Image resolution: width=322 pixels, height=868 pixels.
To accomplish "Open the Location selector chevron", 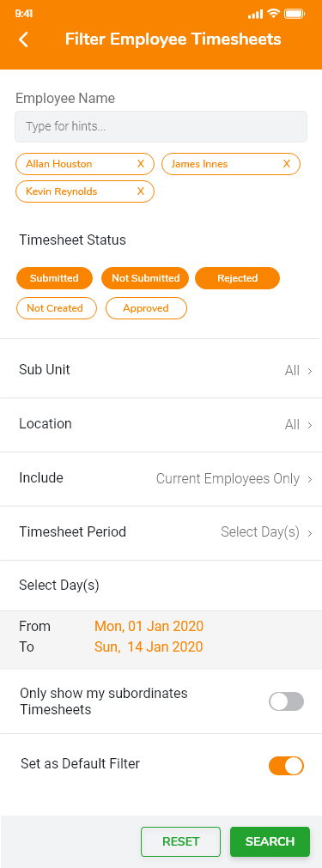I will [310, 425].
